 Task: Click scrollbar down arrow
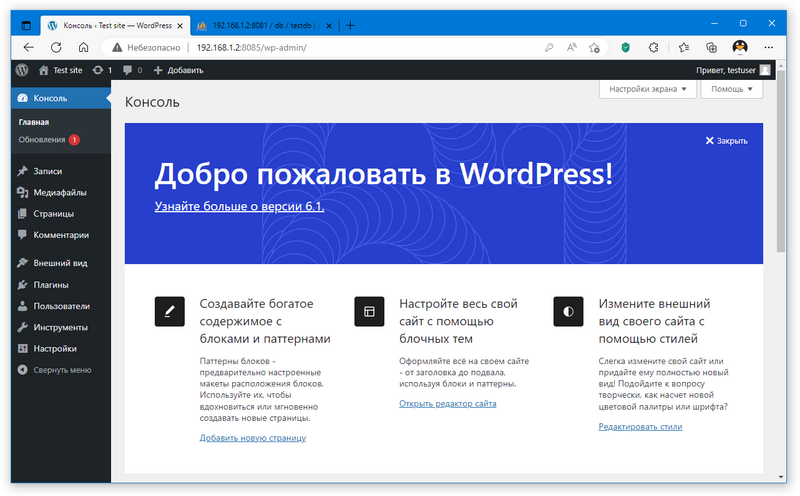pos(781,477)
